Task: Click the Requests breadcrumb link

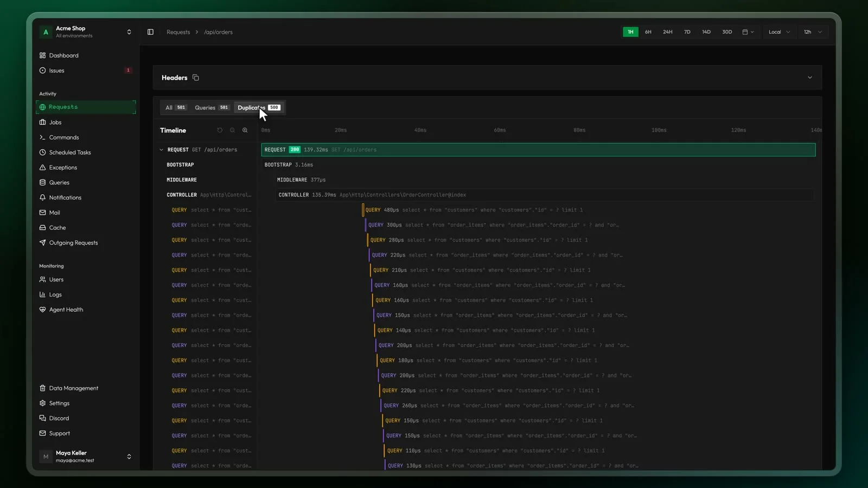Action: point(178,32)
